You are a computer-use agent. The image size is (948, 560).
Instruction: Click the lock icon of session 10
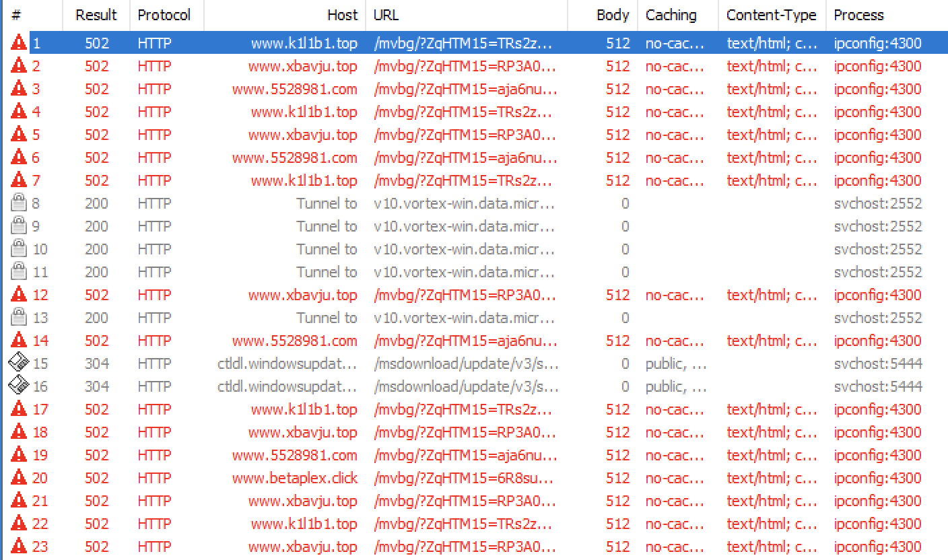[x=19, y=248]
